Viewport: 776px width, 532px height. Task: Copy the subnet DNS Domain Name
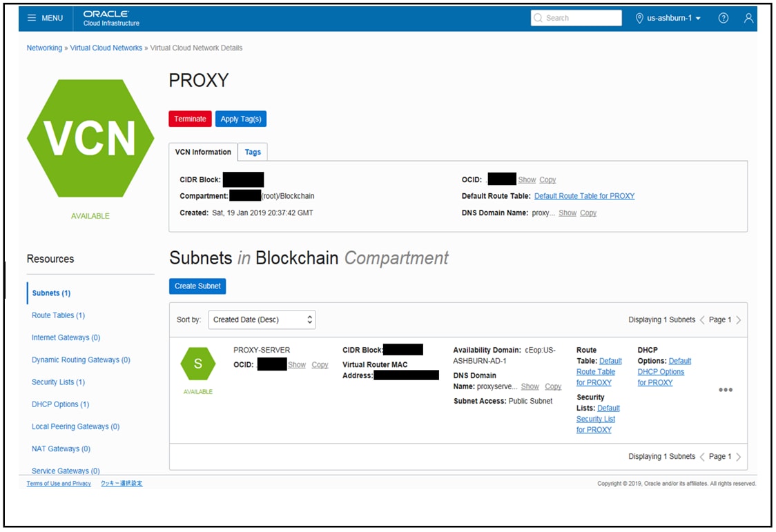click(553, 386)
